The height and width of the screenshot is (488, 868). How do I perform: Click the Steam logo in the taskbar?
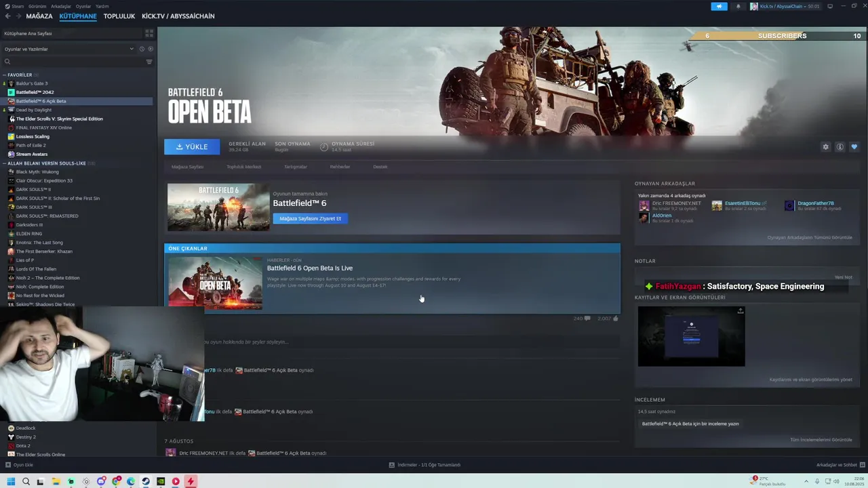[145, 481]
